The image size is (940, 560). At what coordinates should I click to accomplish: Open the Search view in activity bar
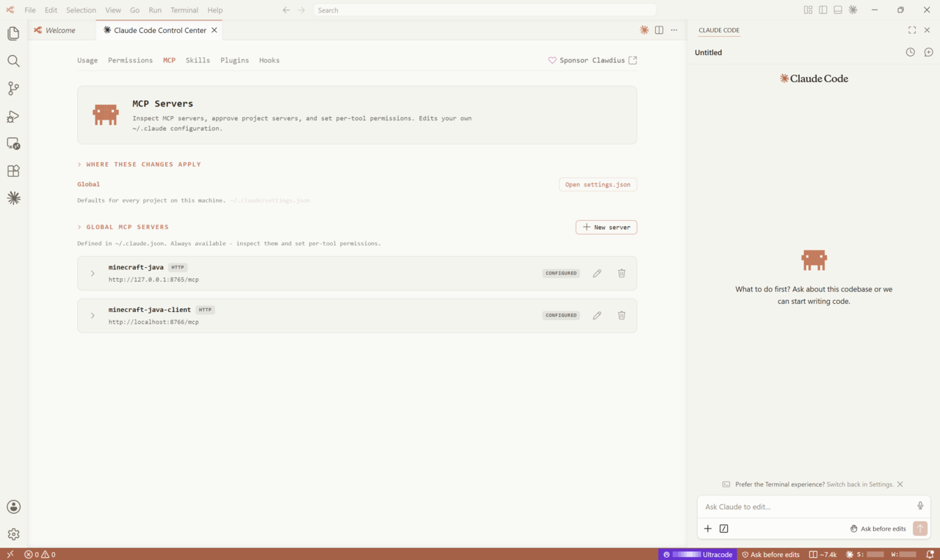click(13, 61)
